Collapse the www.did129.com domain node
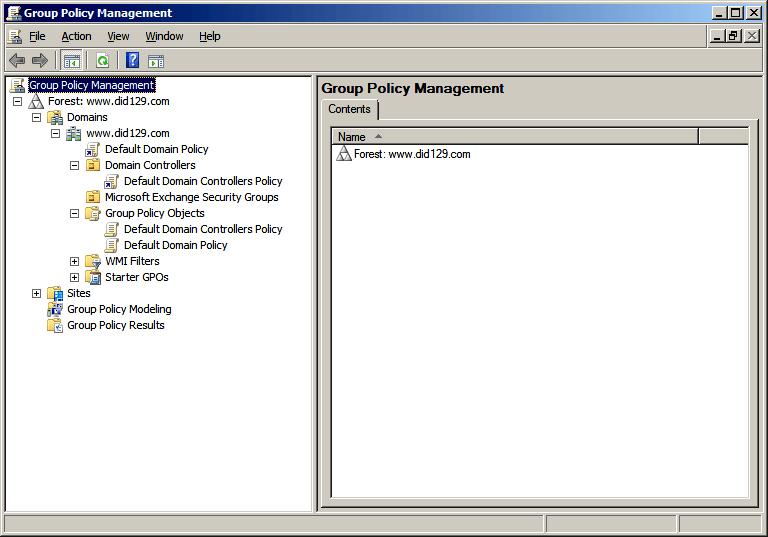The image size is (768, 537). tap(56, 133)
